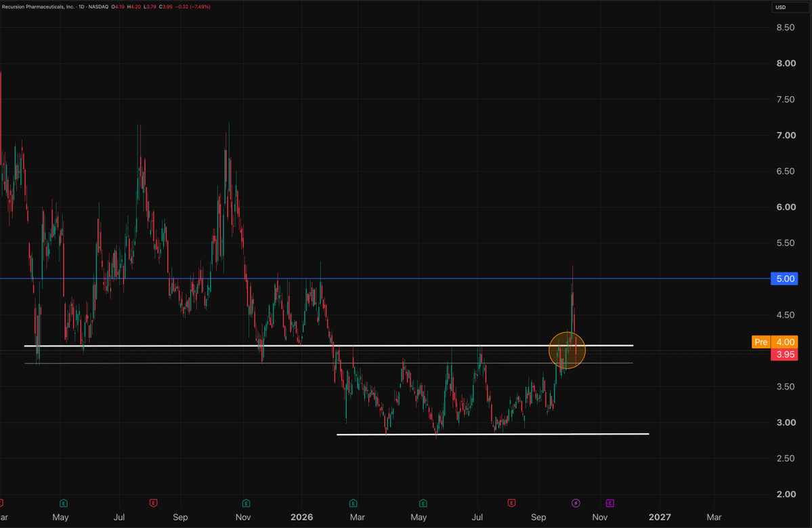812x528 pixels.
Task: Click the Jul label preceding the 2026 label
Action: click(x=119, y=517)
